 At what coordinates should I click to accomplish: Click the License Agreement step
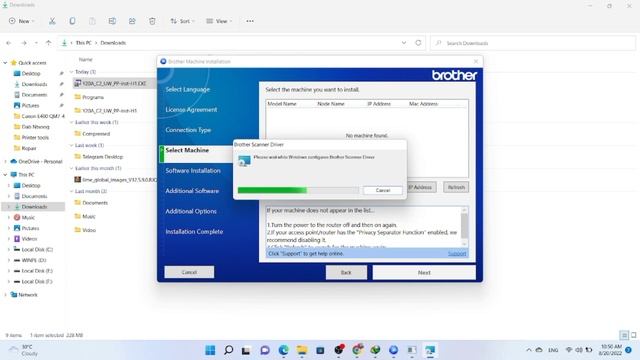pos(191,110)
